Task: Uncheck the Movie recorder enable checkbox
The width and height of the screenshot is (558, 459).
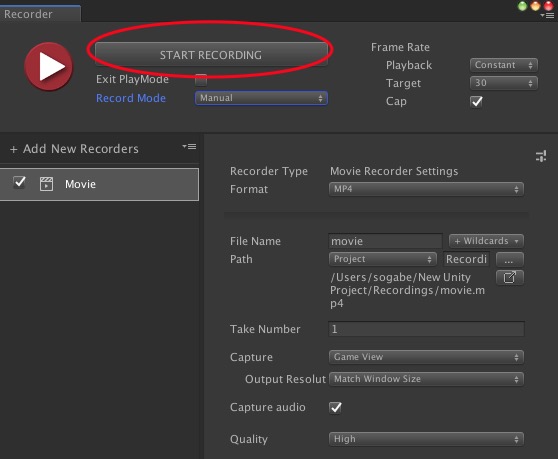Action: coord(19,183)
